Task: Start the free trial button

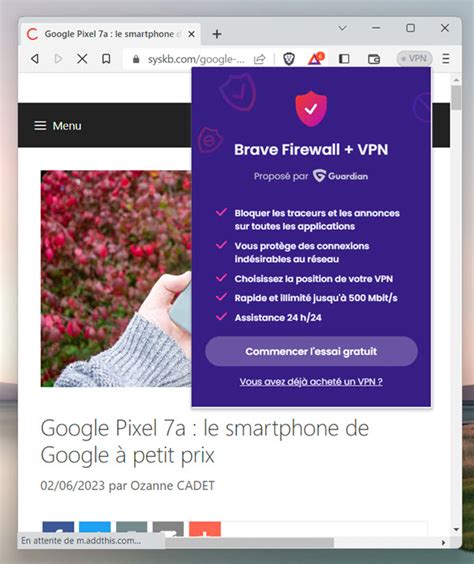Action: (311, 351)
